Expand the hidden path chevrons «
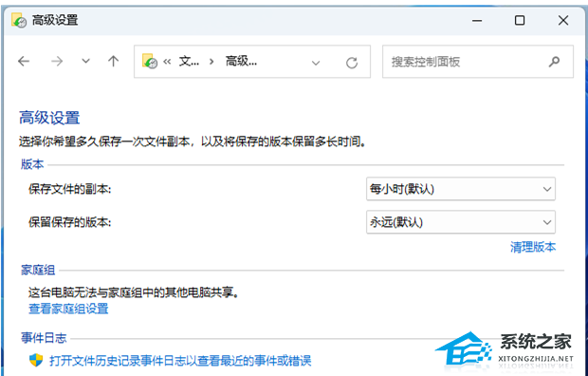The height and width of the screenshot is (376, 588). pos(167,62)
